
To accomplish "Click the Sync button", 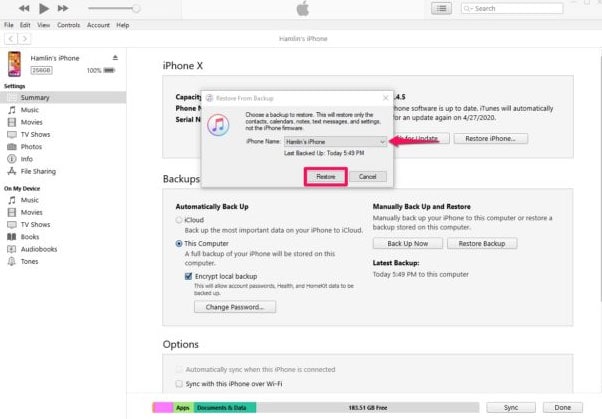I will click(511, 407).
